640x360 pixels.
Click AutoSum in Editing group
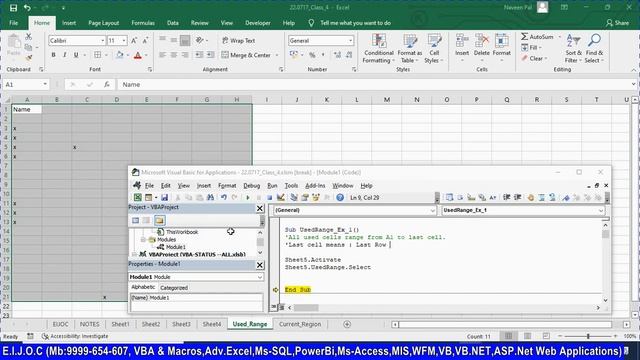point(538,37)
